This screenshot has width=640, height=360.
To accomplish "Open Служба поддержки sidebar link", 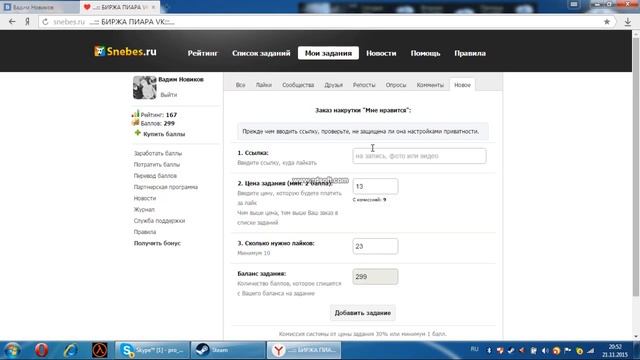I will 159,220.
